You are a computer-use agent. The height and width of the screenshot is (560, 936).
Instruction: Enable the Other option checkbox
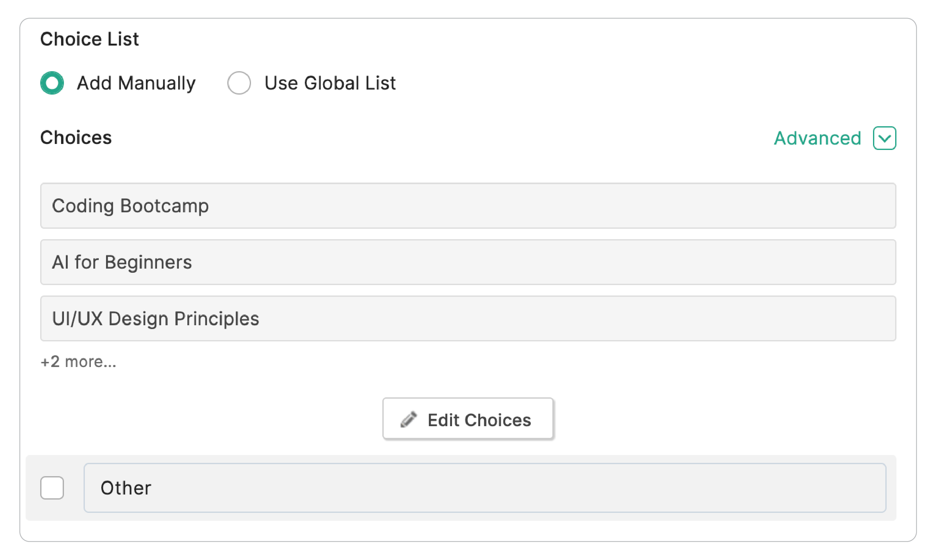[x=52, y=488]
